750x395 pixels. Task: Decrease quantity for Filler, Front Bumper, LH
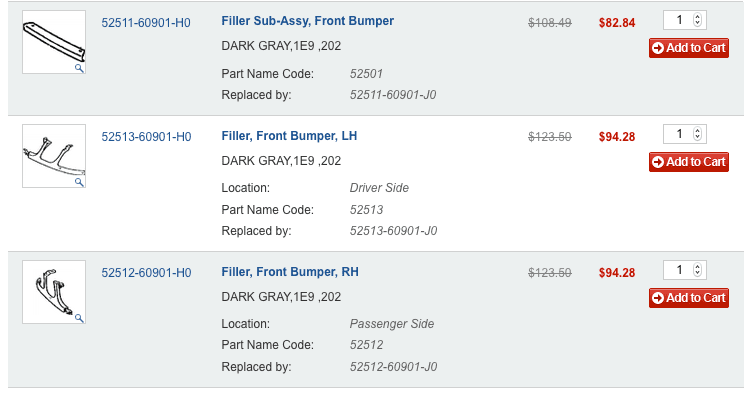point(697,137)
